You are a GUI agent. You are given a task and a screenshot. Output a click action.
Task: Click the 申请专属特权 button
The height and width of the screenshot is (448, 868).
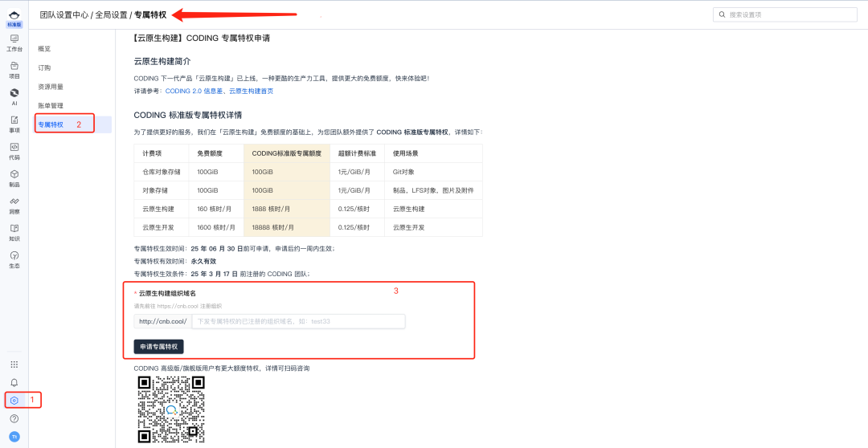tap(159, 347)
